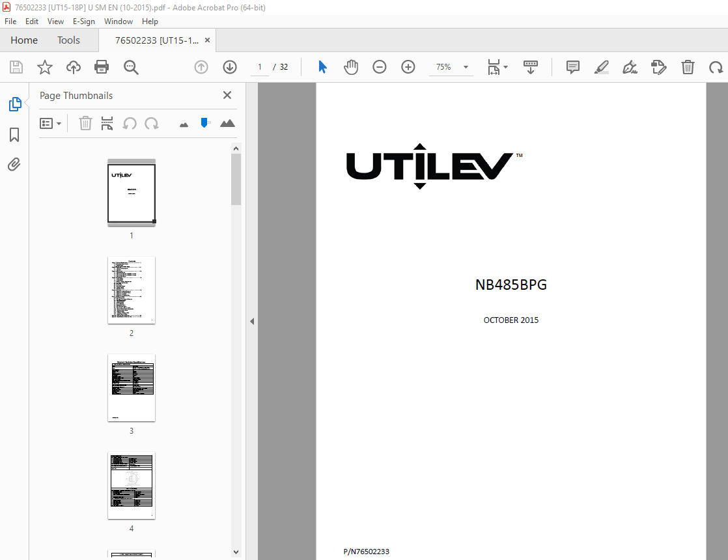Open the Sign document pen tool
Screen dimensions: 728x560
(x=630, y=67)
